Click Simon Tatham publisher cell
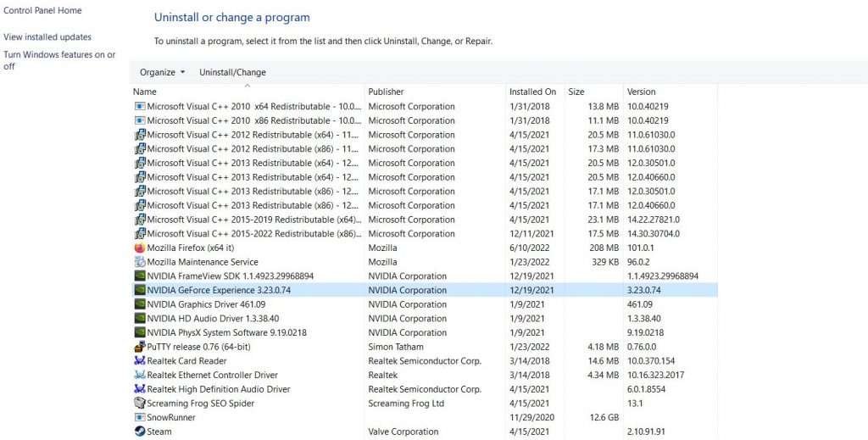 [x=396, y=347]
